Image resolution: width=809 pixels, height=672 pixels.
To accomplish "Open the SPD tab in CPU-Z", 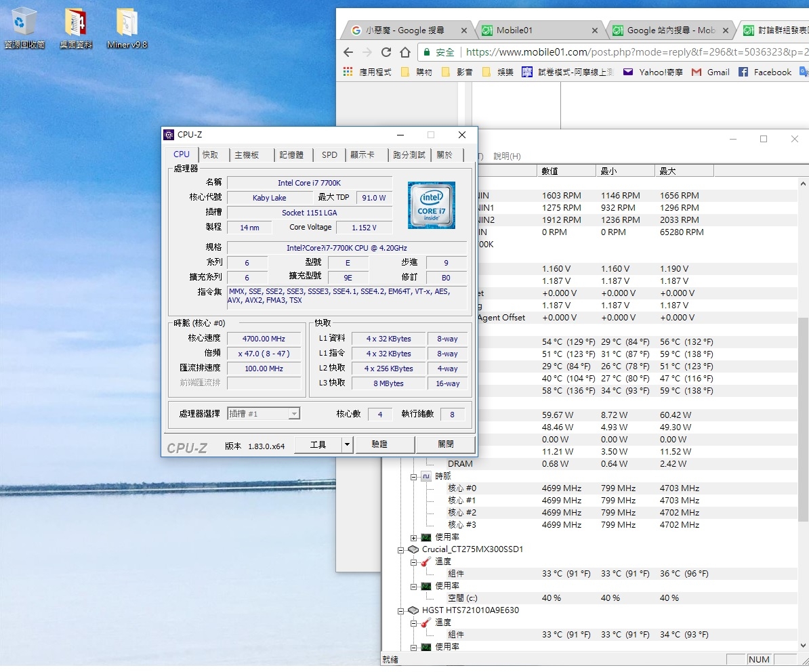I will coord(329,154).
